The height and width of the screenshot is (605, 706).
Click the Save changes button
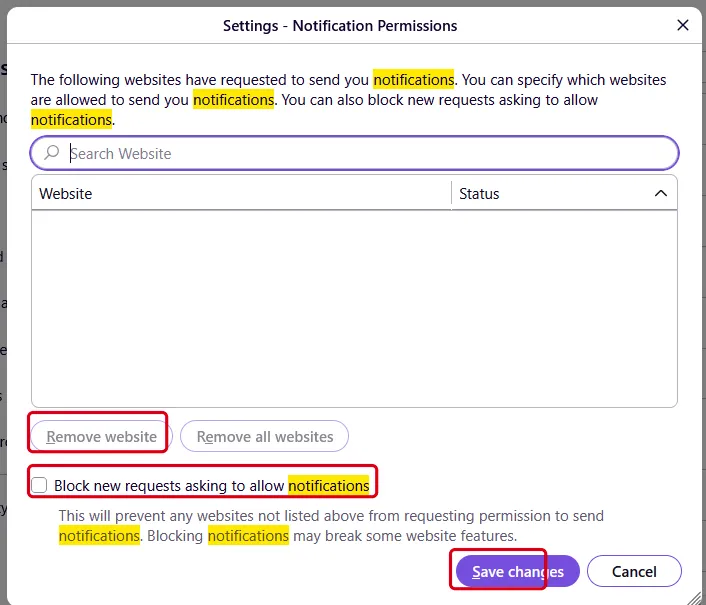point(517,571)
